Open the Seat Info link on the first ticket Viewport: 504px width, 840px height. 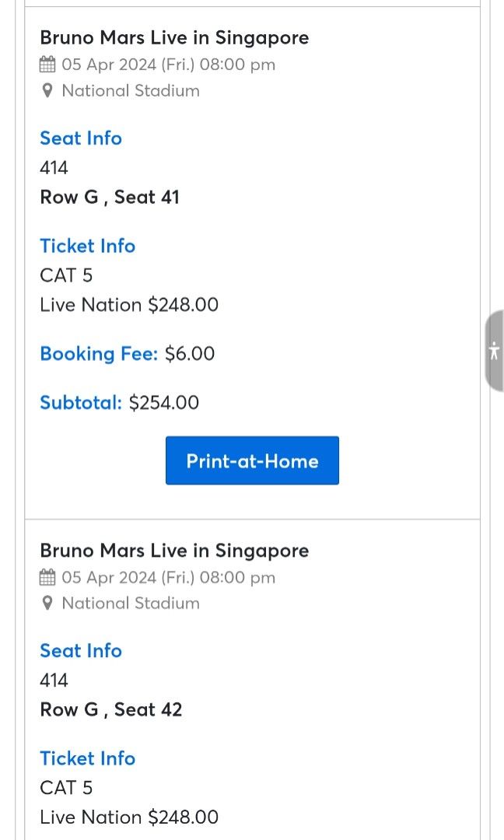[81, 138]
